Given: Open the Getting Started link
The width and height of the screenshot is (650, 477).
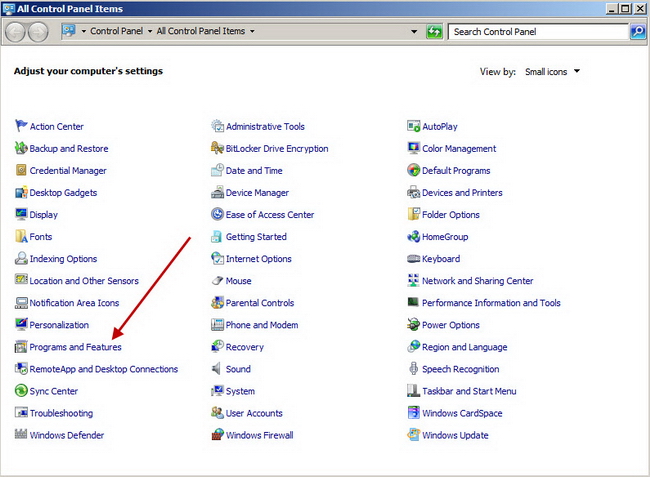Looking at the screenshot, I should (256, 237).
